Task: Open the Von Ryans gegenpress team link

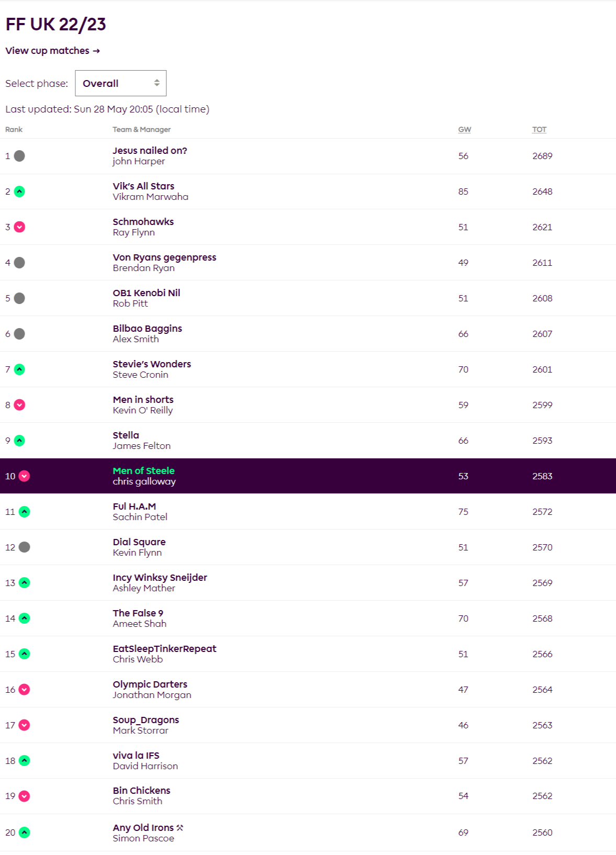Action: pyautogui.click(x=164, y=257)
